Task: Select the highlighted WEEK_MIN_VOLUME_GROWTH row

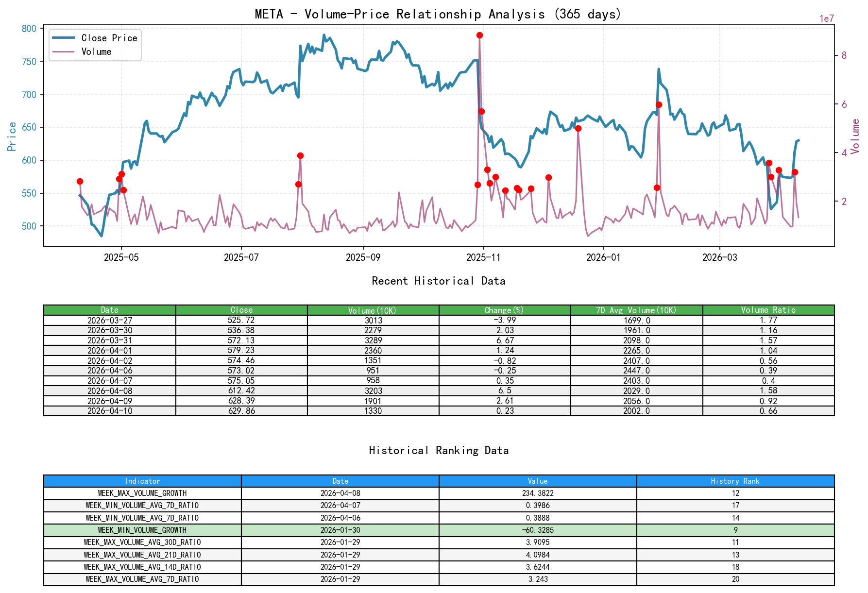Action: pos(439,530)
